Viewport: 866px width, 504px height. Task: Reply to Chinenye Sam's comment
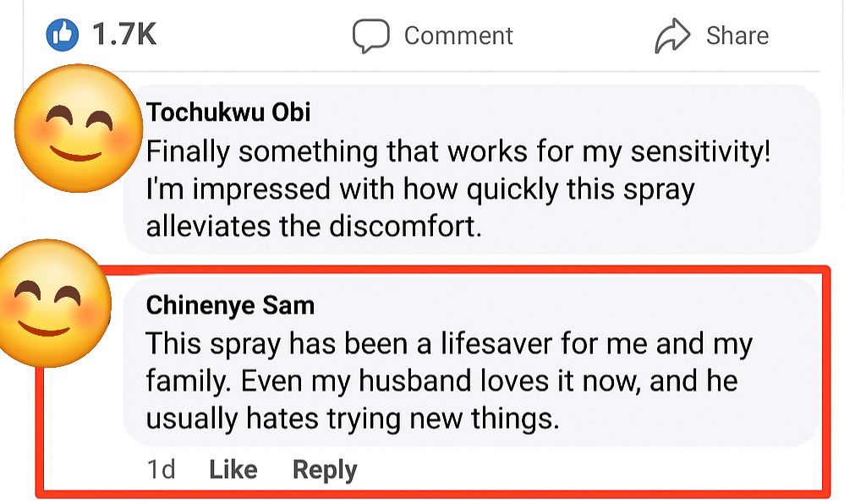(x=325, y=470)
